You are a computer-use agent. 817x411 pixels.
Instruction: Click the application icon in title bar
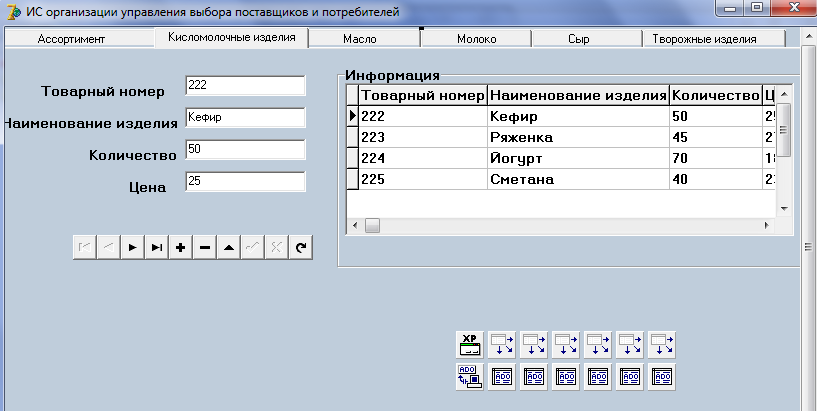point(14,11)
